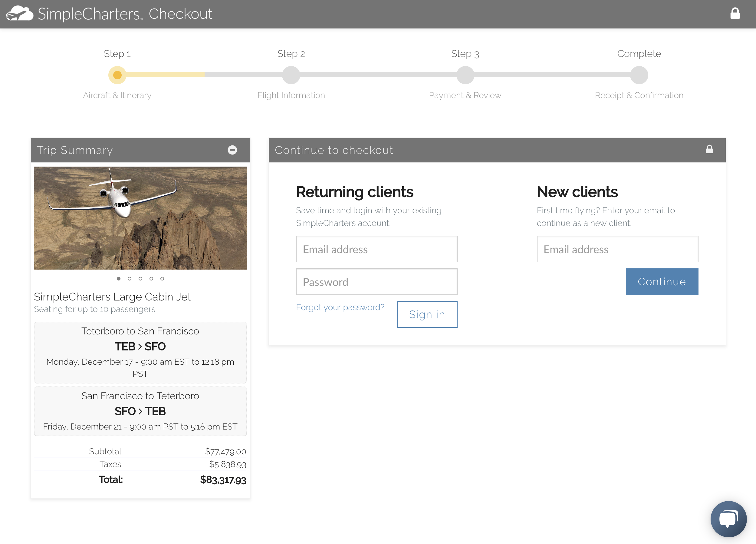Select the Complete progress circle
The height and width of the screenshot is (544, 756).
(x=639, y=75)
